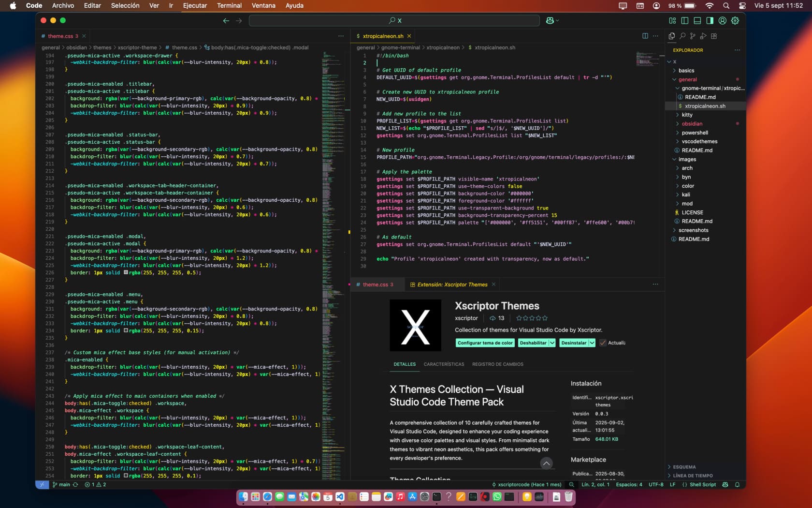
Task: Open the Explorer view icon
Action: pos(672,36)
